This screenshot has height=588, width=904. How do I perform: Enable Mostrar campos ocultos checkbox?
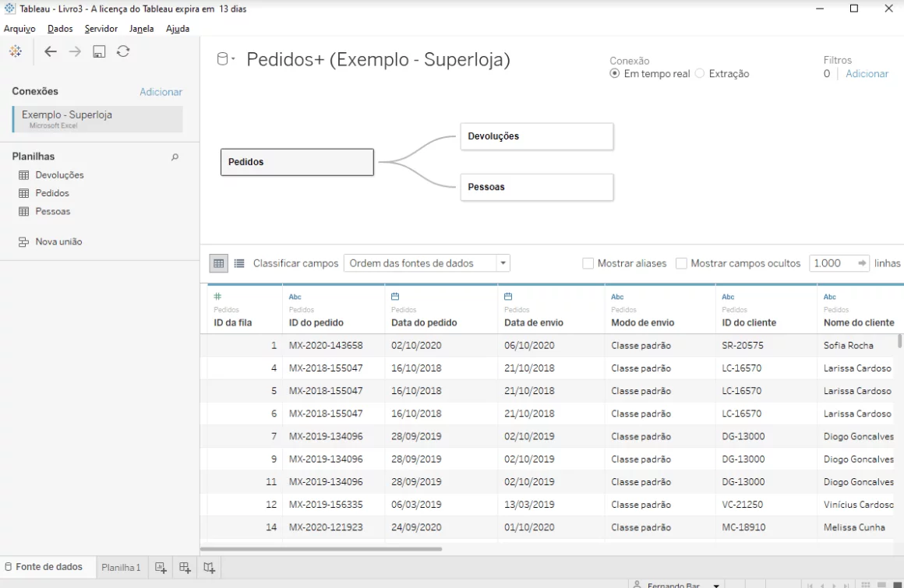point(681,263)
